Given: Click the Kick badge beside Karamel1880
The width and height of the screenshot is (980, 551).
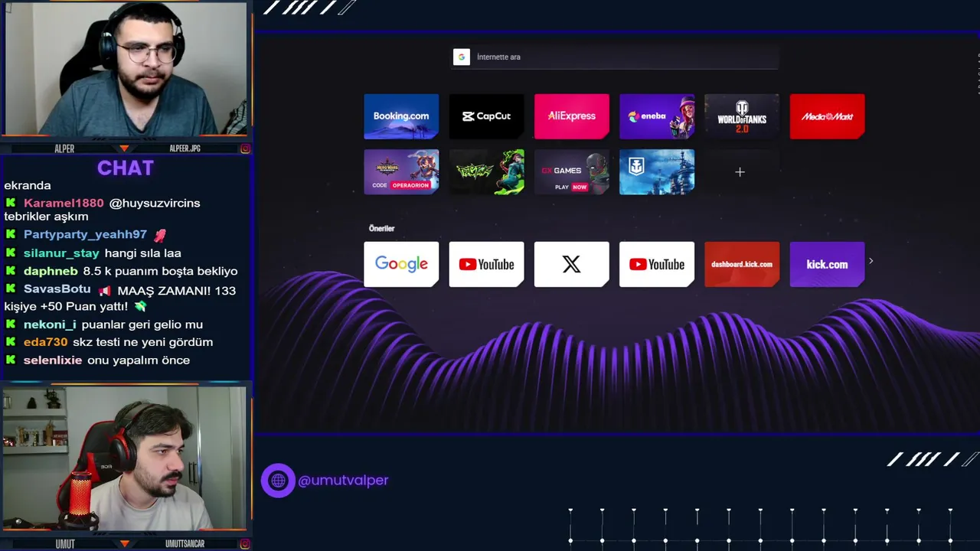Looking at the screenshot, I should point(11,203).
